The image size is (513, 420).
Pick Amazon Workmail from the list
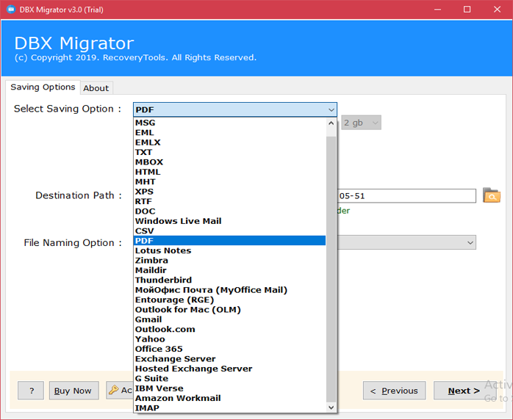229,398
